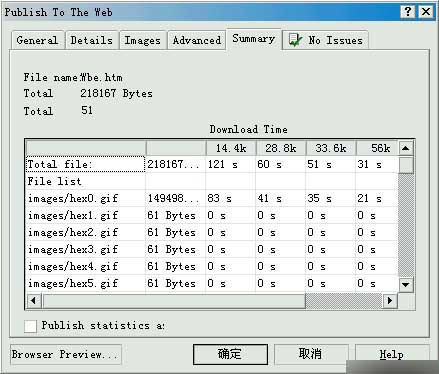This screenshot has height=374, width=439.
Task: Click the Download Time heading
Action: pos(249,129)
